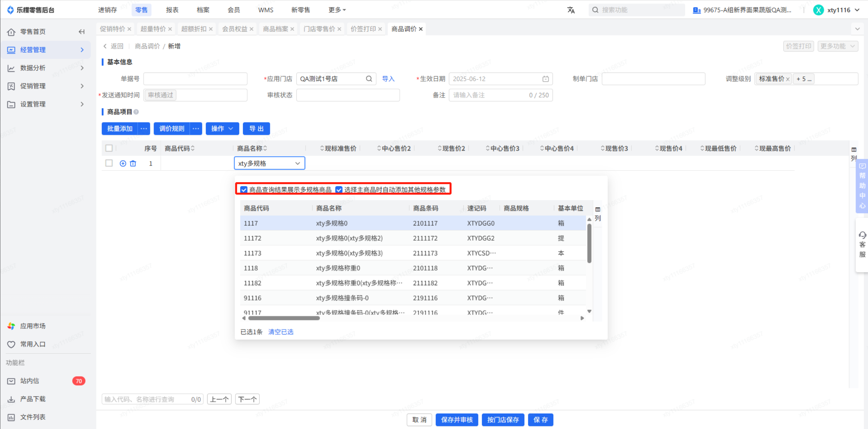The width and height of the screenshot is (868, 429).
Task: Click the horizontal scrollbar in product list
Action: click(x=284, y=318)
